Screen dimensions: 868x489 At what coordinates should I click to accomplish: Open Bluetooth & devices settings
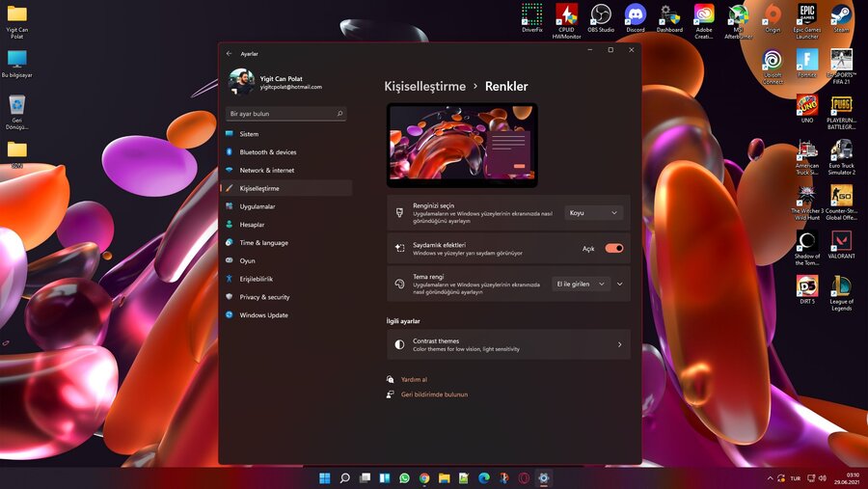[267, 152]
